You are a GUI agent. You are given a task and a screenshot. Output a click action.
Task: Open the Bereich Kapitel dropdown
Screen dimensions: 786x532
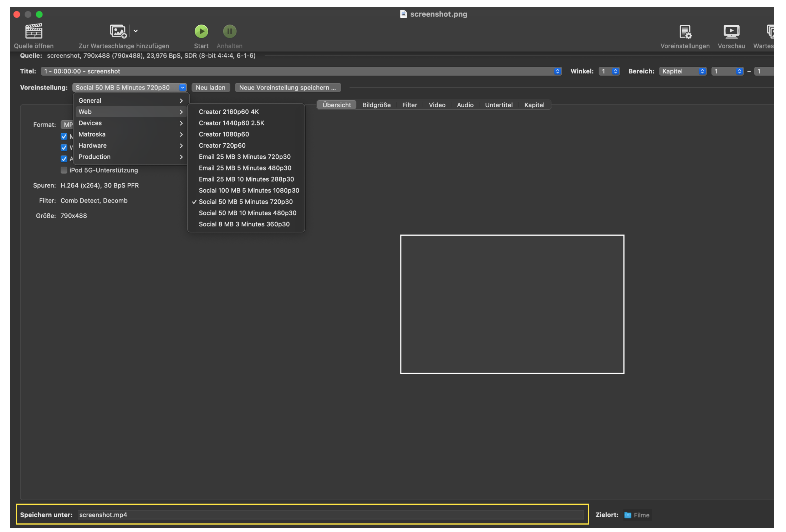click(683, 71)
